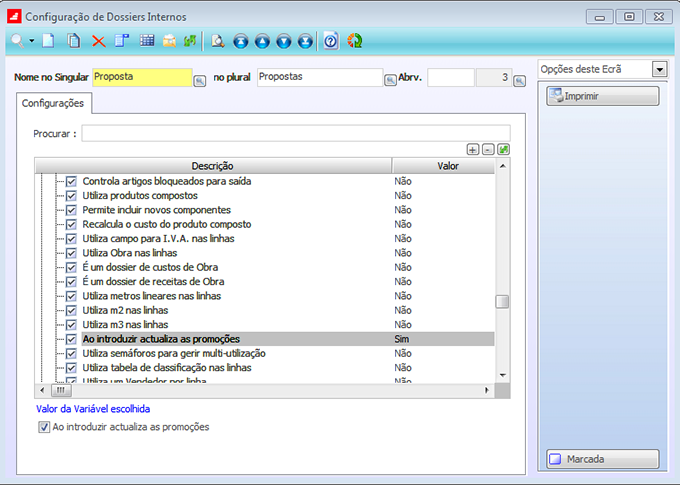Select row Utiliza m3 nas linhas
The height and width of the screenshot is (485, 680).
coord(288,324)
